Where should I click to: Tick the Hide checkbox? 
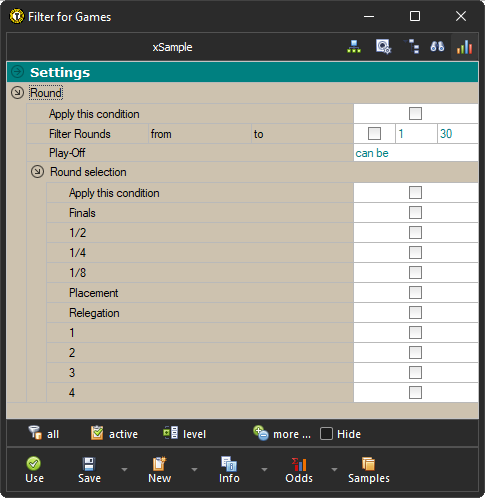[x=326, y=434]
